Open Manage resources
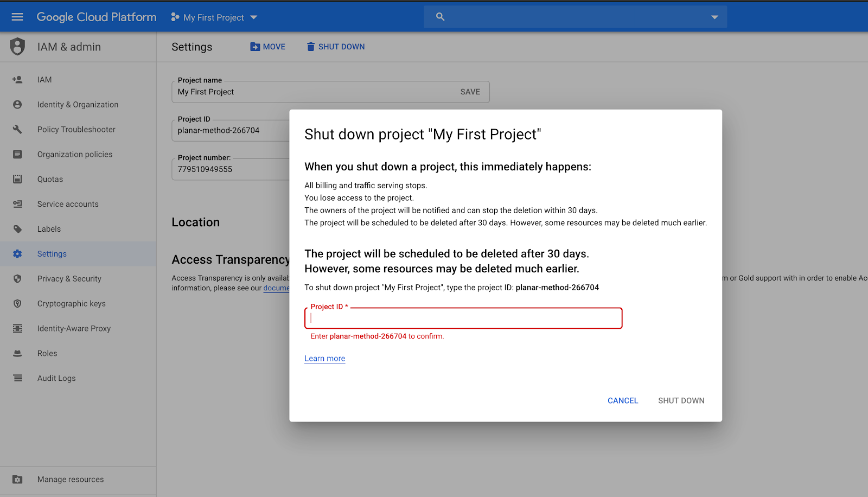The image size is (868, 497). click(x=78, y=480)
